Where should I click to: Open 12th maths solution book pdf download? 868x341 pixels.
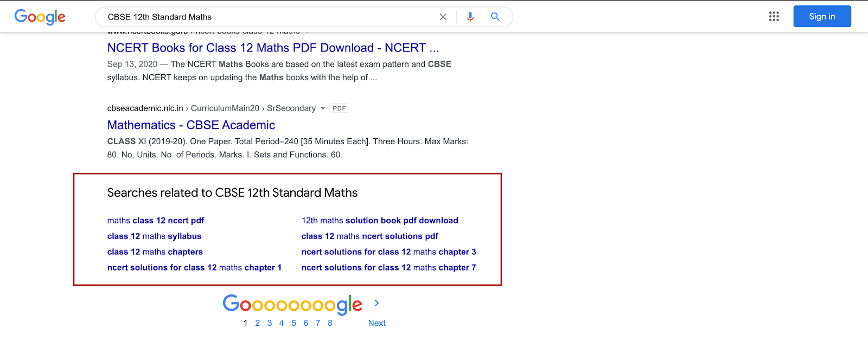coord(380,221)
